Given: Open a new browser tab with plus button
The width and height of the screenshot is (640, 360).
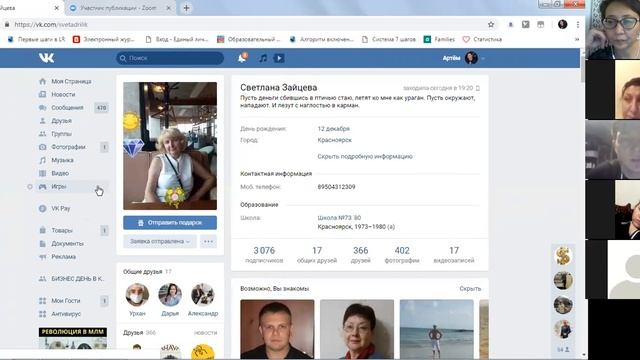Looking at the screenshot, I should click(x=186, y=8).
